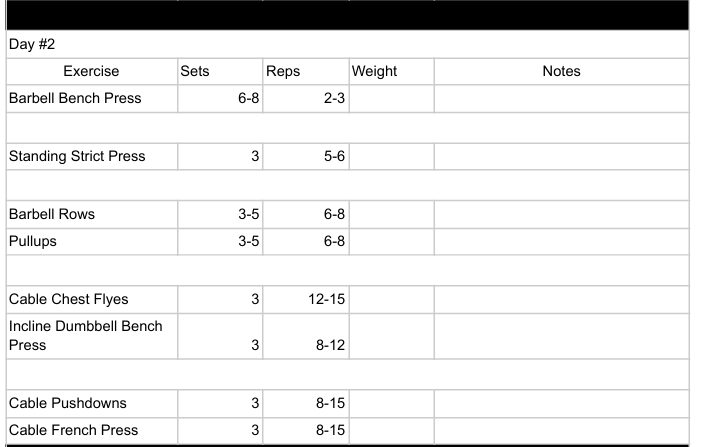Select the Notes column header cell
This screenshot has width=702, height=447.
[x=561, y=71]
